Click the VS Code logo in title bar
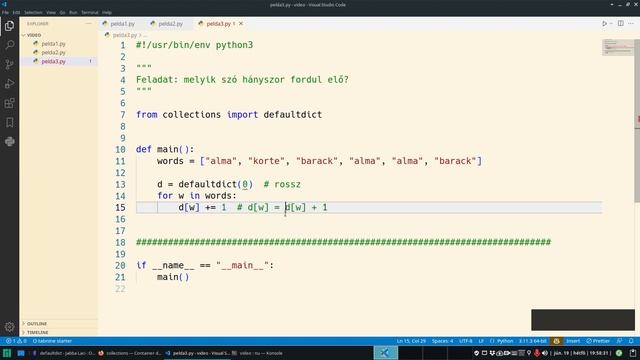Viewport: 640px width, 360px height. coord(4,4)
